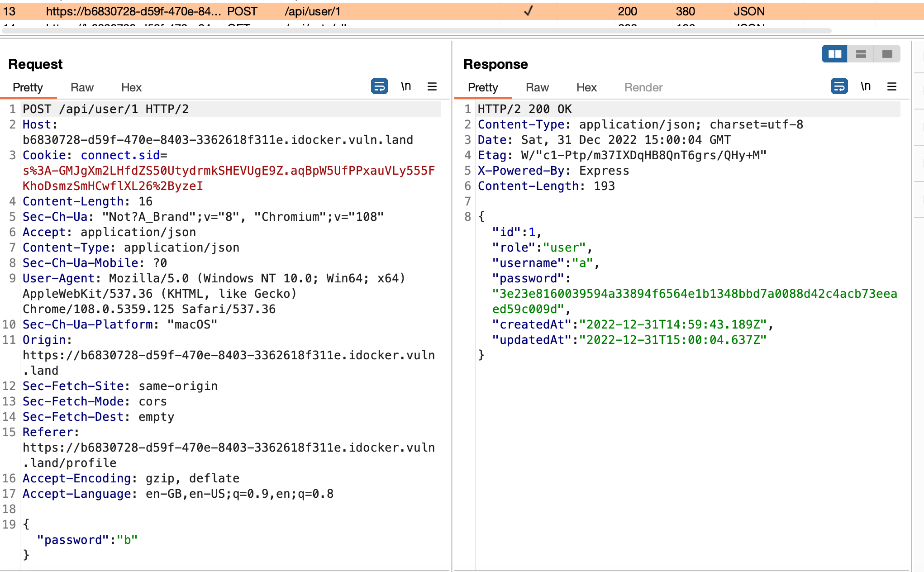Click the createdAt timestamp value
The image size is (924, 572).
coord(673,324)
